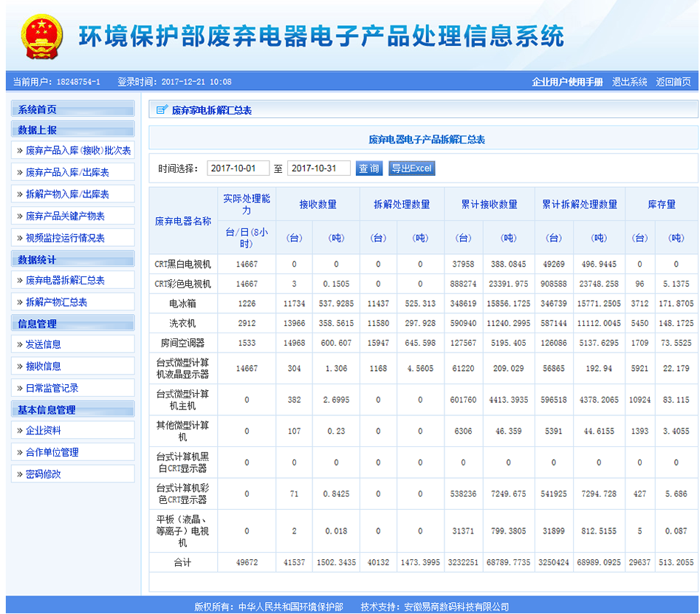The image size is (700, 614).
Task: Open 废弃产品入库/出库表 in the sidebar
Action: 67,172
